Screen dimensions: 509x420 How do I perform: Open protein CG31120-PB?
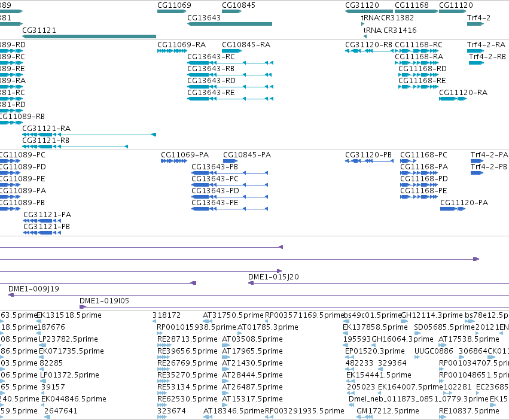[x=369, y=161]
